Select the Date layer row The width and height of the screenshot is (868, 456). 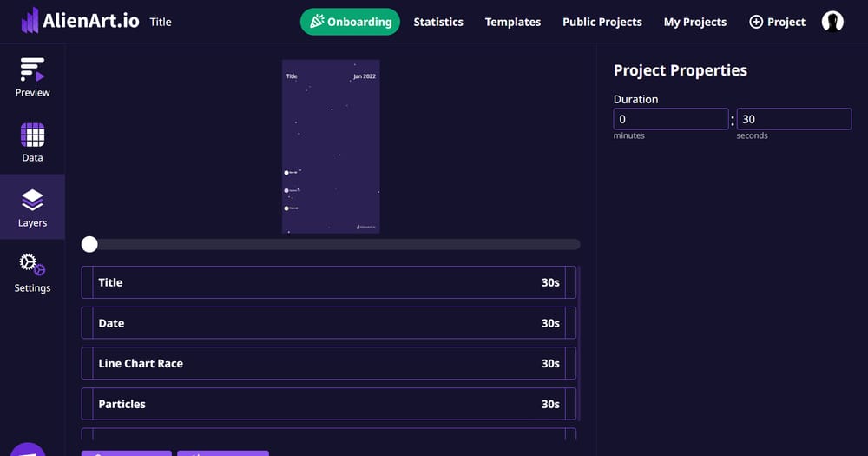(x=328, y=323)
